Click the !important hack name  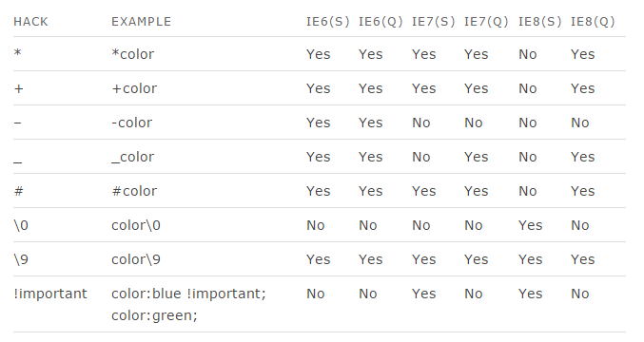[50, 294]
